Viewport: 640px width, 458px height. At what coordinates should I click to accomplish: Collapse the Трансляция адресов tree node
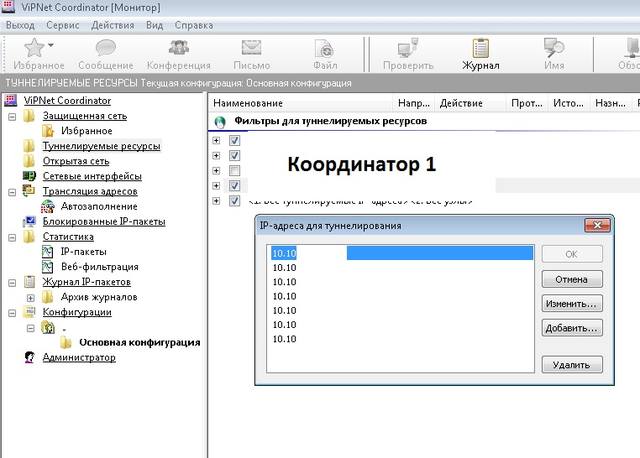[12, 192]
